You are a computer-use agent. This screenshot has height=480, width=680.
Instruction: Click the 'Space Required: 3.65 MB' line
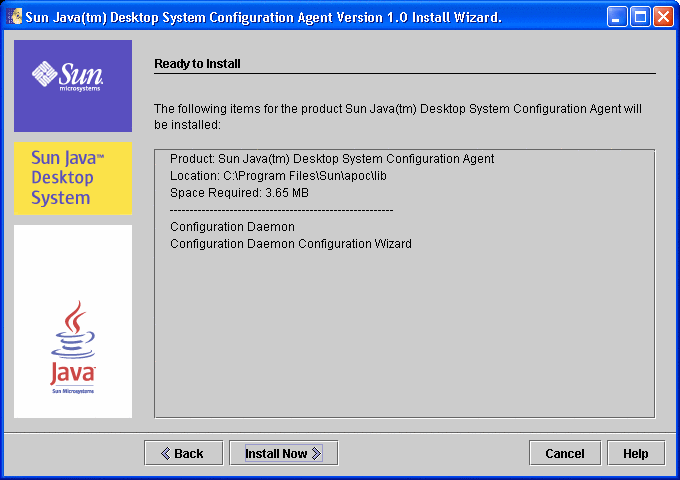coord(239,193)
